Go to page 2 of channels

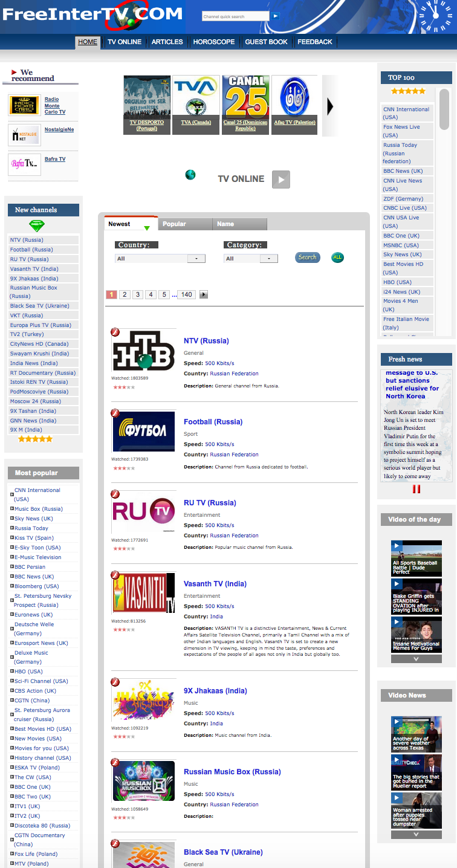pyautogui.click(x=125, y=294)
